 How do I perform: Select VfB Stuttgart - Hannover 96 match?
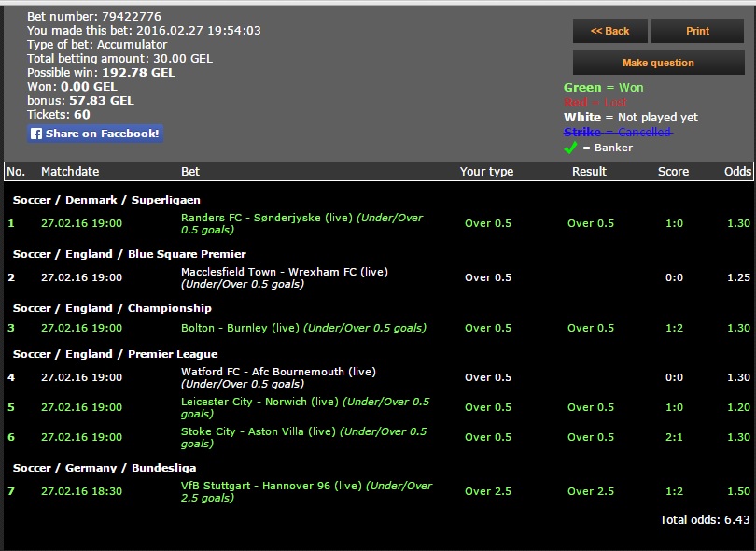pyautogui.click(x=307, y=491)
